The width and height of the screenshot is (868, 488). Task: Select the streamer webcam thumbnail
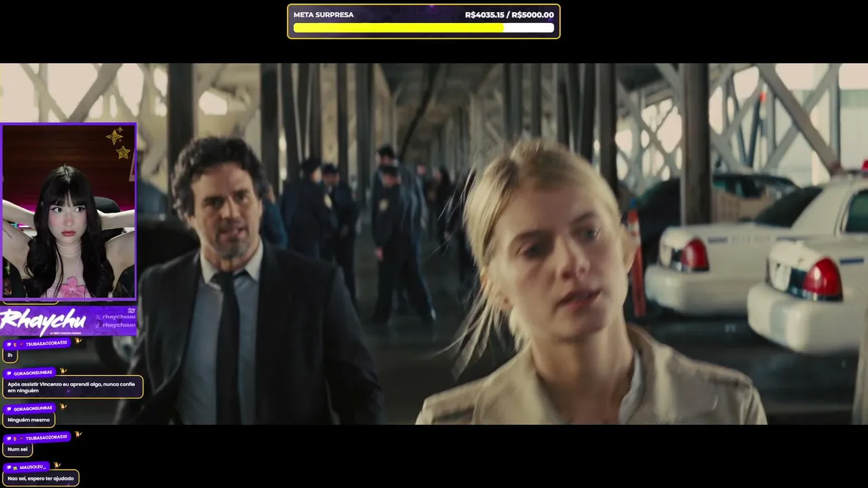pyautogui.click(x=68, y=211)
